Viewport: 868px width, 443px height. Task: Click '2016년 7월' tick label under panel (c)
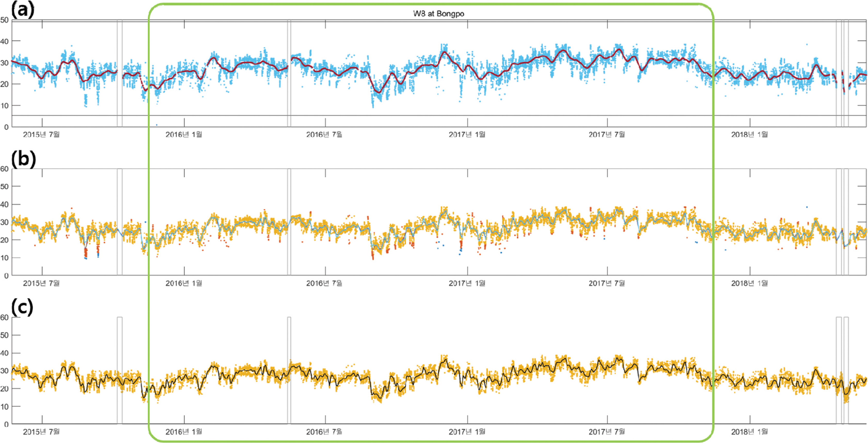point(324,432)
